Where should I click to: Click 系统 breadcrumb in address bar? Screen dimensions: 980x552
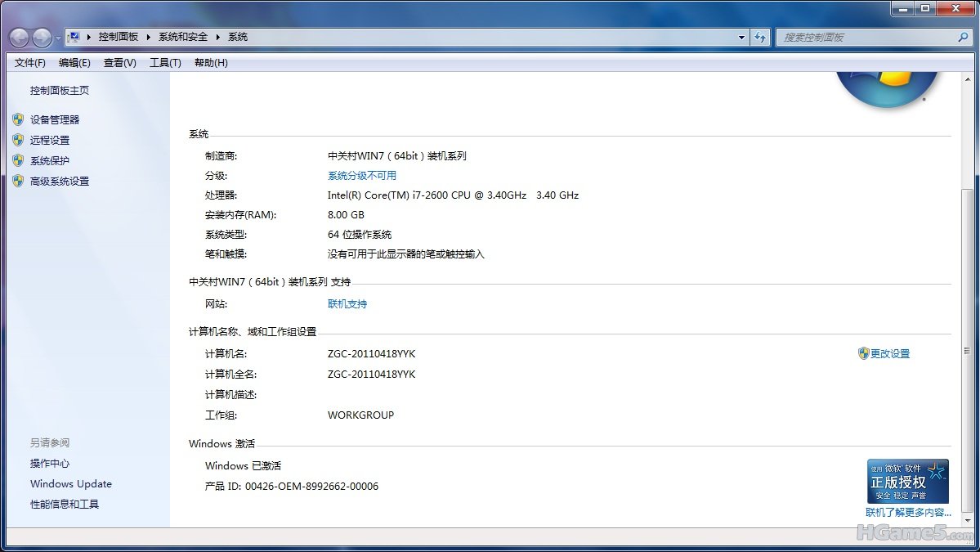(238, 37)
